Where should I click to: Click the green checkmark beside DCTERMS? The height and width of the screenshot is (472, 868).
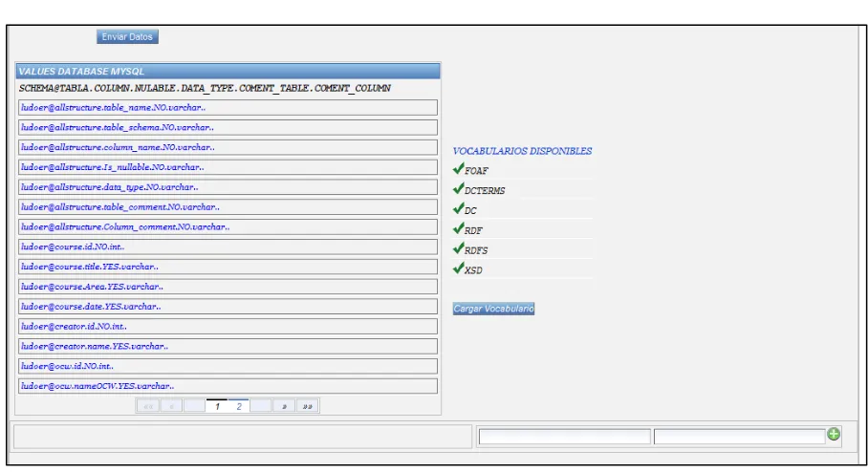click(x=458, y=188)
